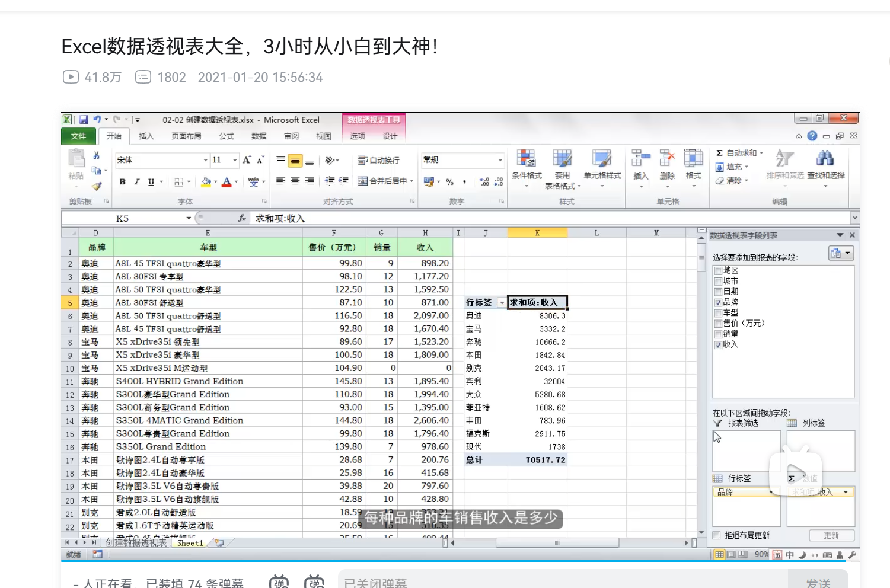890x588 pixels.
Task: Uncheck the 收入 field
Action: pyautogui.click(x=718, y=345)
